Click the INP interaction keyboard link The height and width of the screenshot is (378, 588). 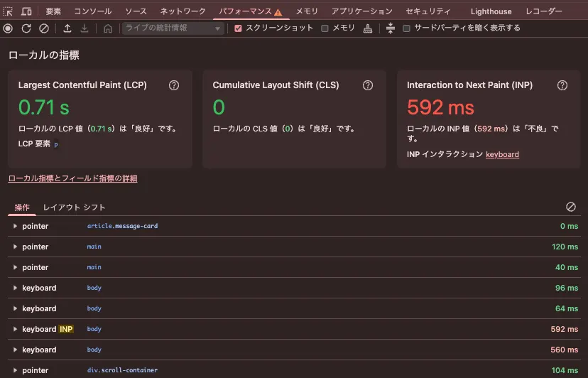502,154
